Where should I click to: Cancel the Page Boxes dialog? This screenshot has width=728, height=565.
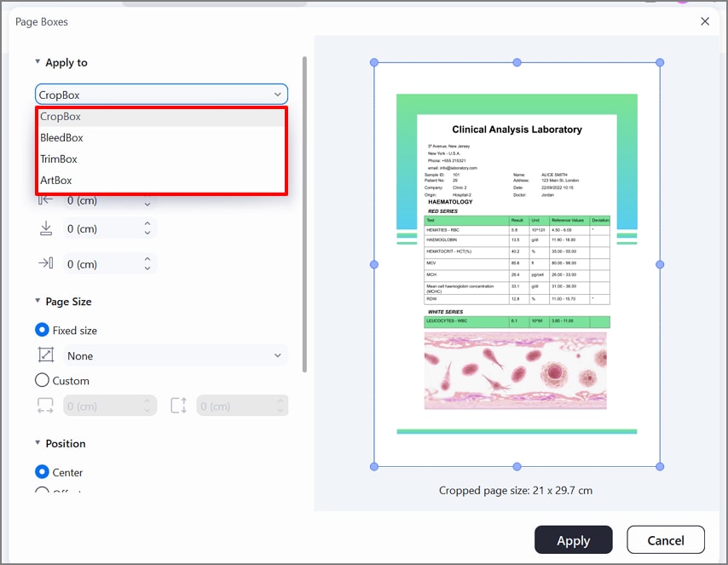[x=665, y=539]
